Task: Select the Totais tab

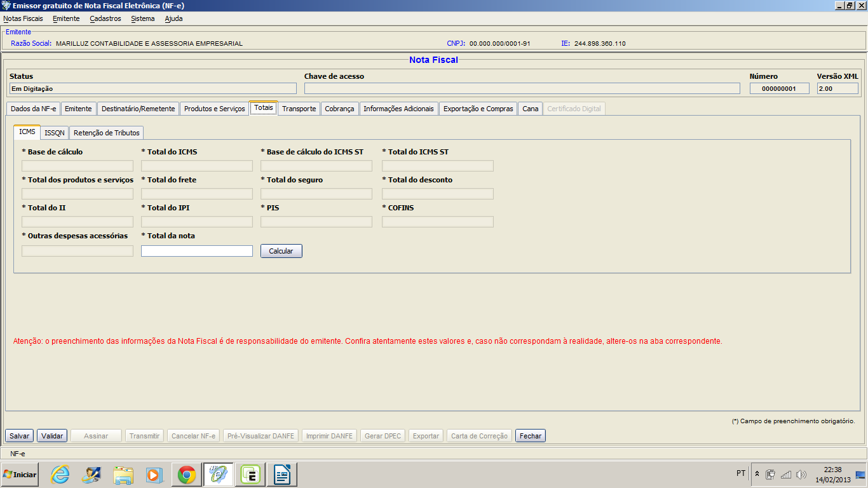Action: pyautogui.click(x=264, y=108)
